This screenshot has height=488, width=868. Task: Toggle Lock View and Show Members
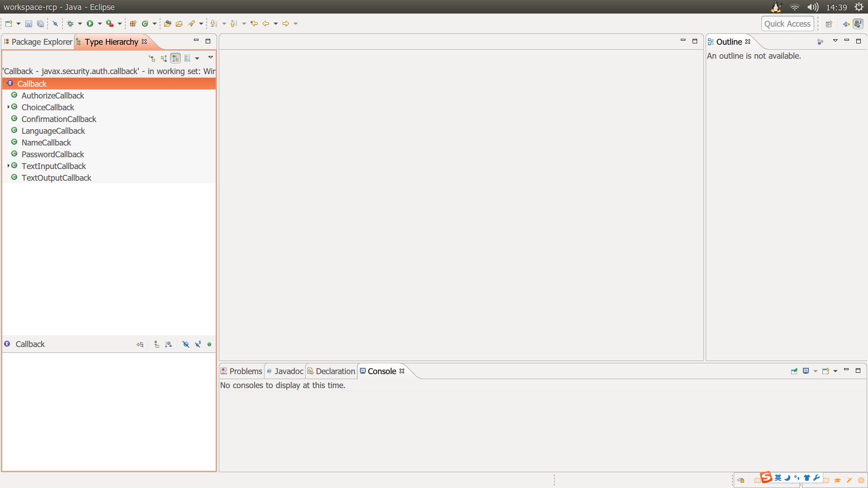click(140, 344)
